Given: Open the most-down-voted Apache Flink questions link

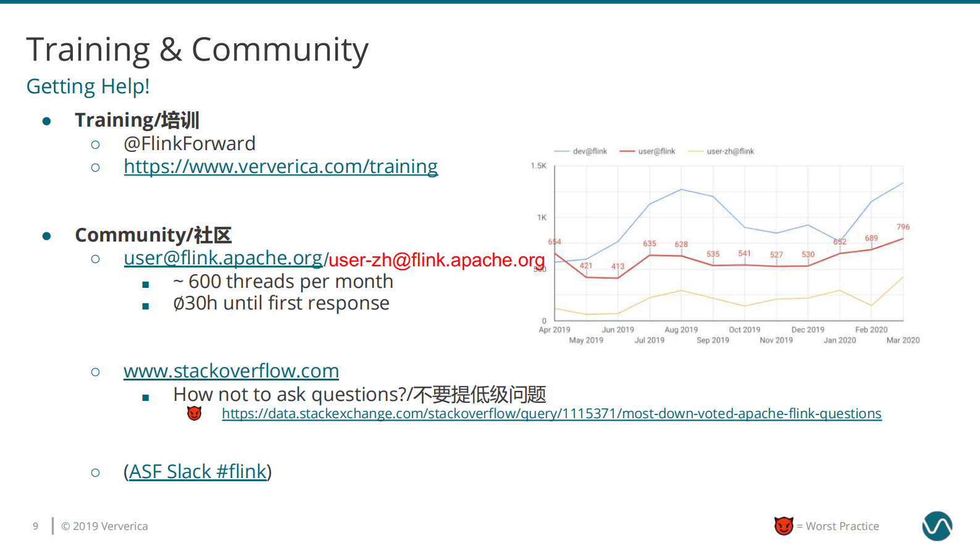Looking at the screenshot, I should tap(551, 414).
